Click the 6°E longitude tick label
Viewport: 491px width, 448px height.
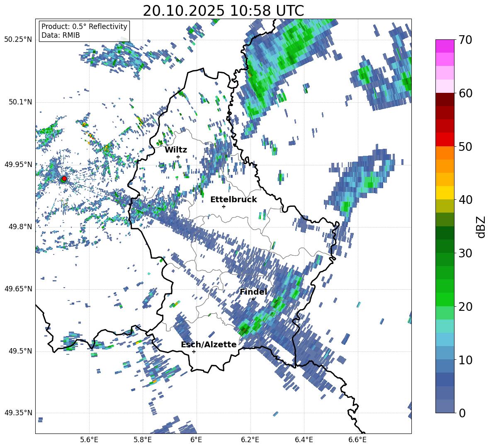[x=196, y=440]
